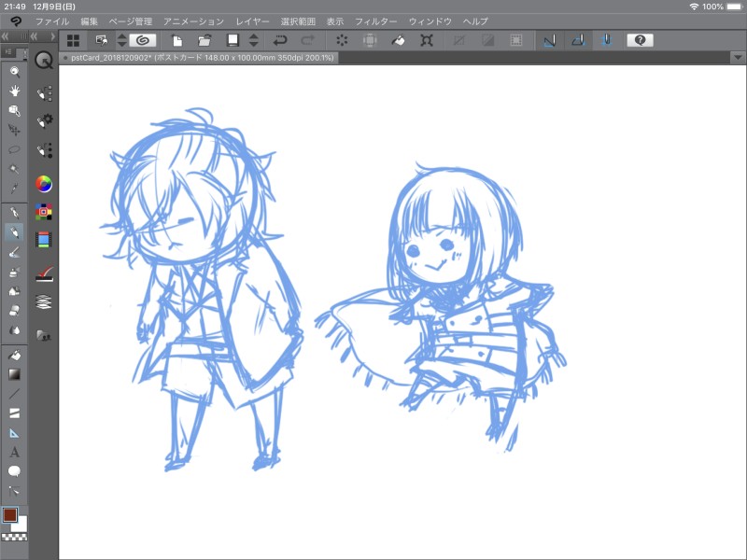Screen dimensions: 747x560
Task: Pick the brown main color swatch
Action: 10,515
